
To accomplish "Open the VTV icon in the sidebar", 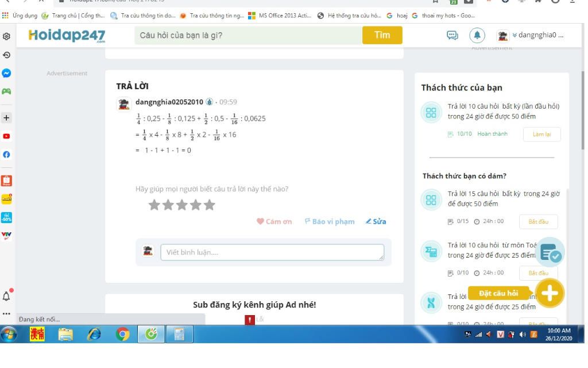I will click(x=6, y=235).
